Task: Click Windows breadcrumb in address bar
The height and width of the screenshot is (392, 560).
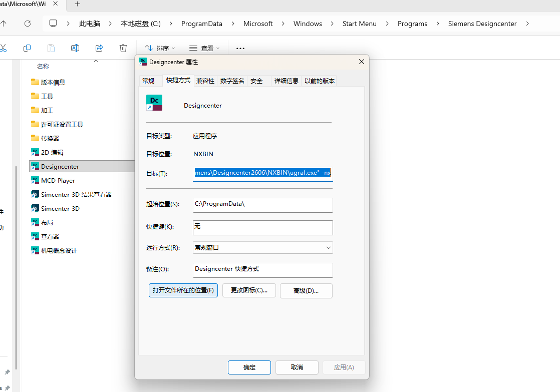Action: (308, 24)
